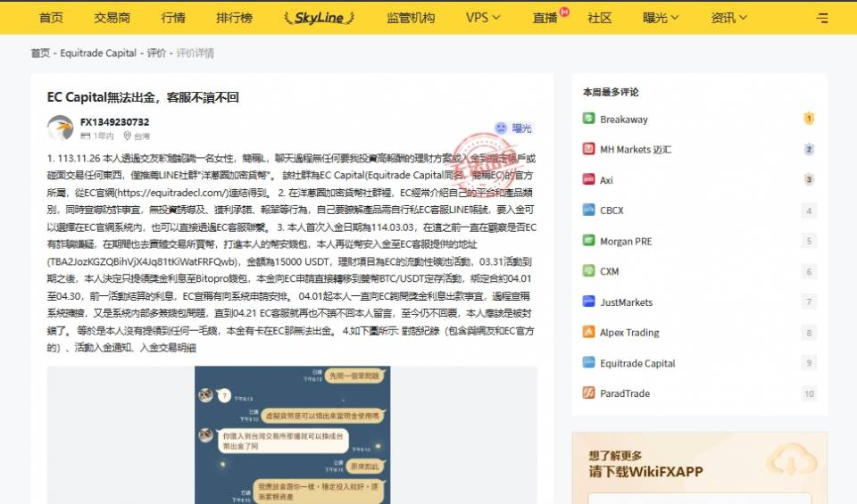
Task: Expand the 资讯 dropdown in navbar
Action: [x=728, y=18]
